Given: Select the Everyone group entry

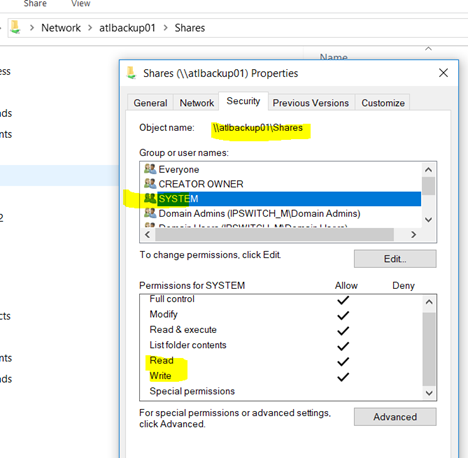Looking at the screenshot, I should click(281, 169).
